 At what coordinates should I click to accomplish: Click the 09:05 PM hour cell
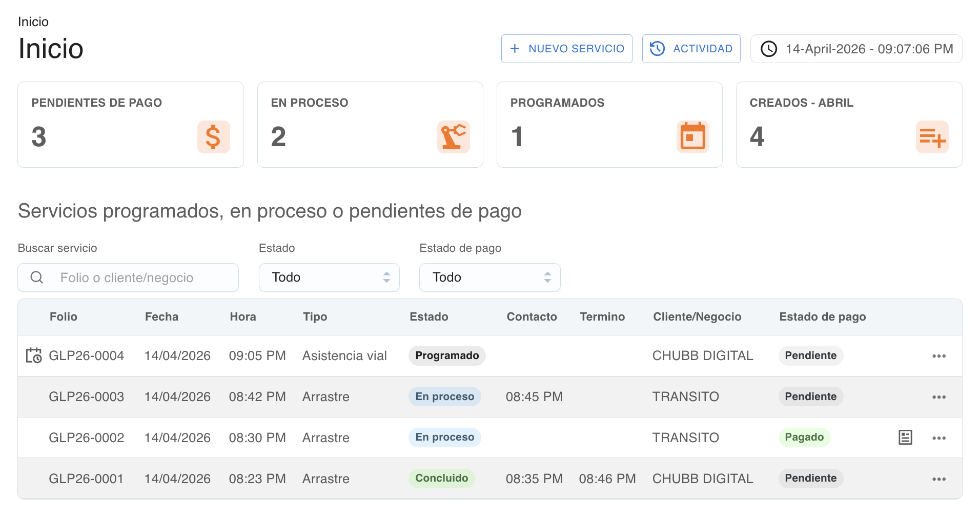(x=257, y=355)
